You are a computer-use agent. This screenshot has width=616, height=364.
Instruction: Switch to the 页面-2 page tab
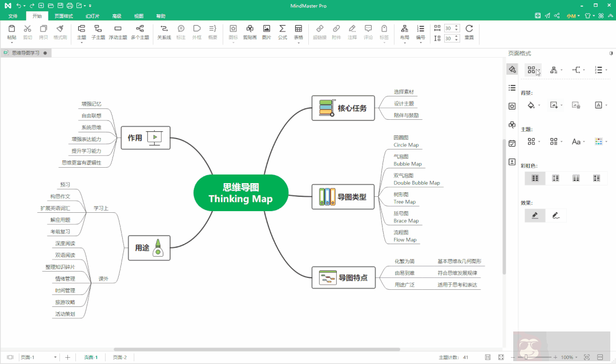120,357
